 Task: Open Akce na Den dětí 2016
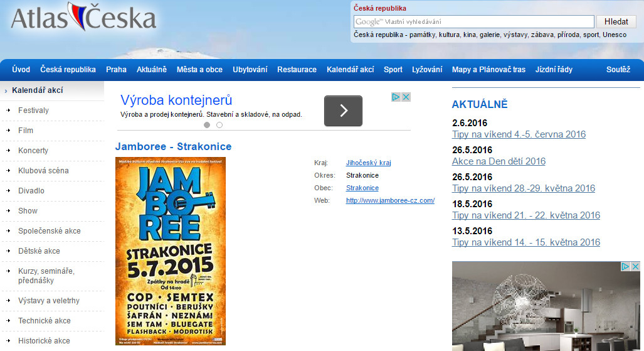499,161
